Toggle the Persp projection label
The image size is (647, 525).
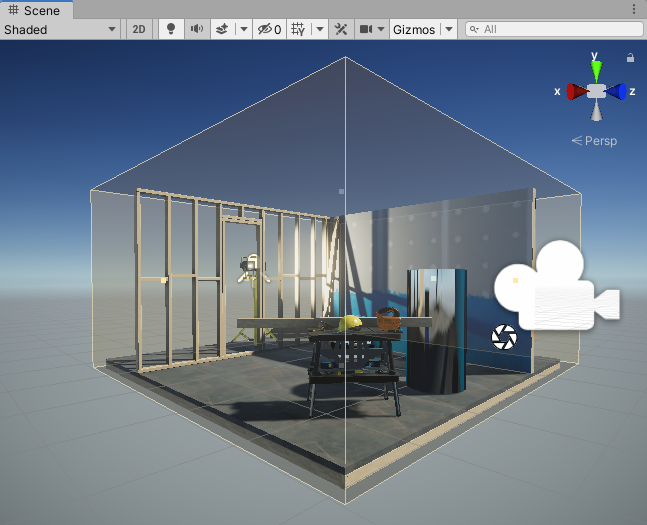point(595,141)
